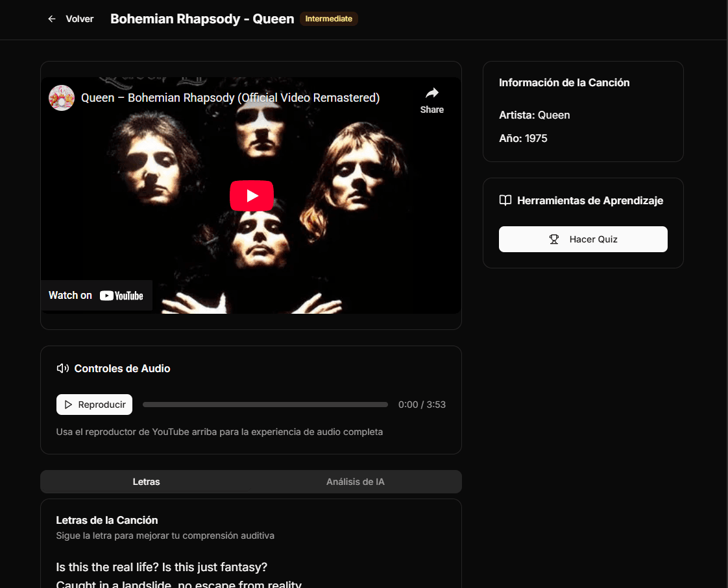
Task: Click book icon next to Herramientas de Aprendizaje
Action: 505,200
